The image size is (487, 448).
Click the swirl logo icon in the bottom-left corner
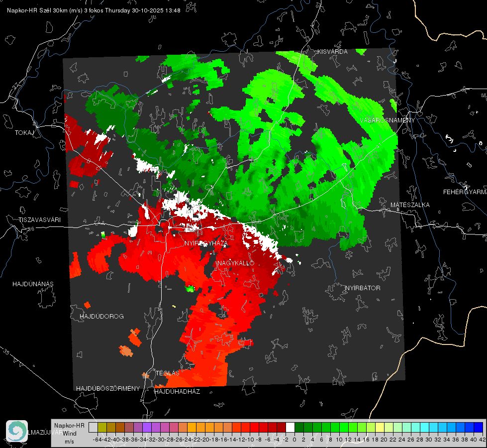tap(17, 431)
